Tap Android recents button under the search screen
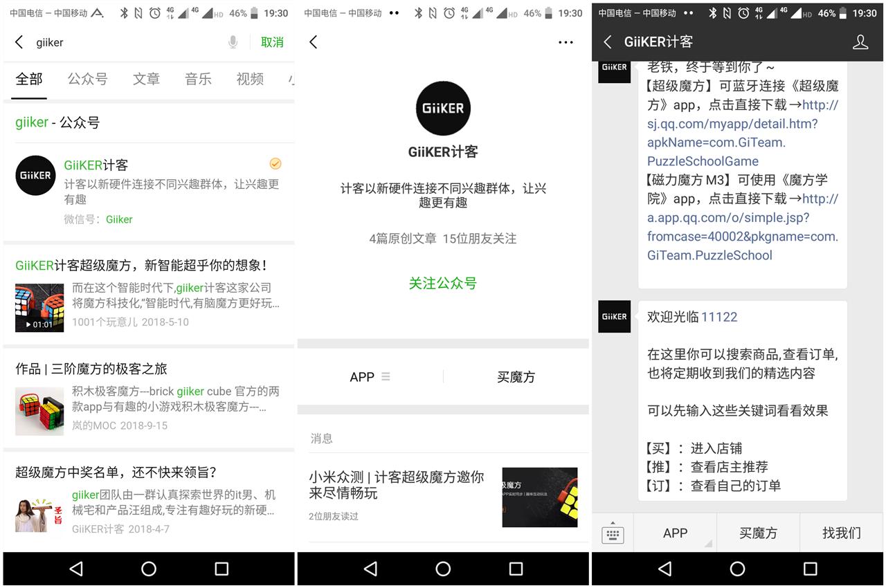This screenshot has width=886, height=588. pyautogui.click(x=221, y=569)
